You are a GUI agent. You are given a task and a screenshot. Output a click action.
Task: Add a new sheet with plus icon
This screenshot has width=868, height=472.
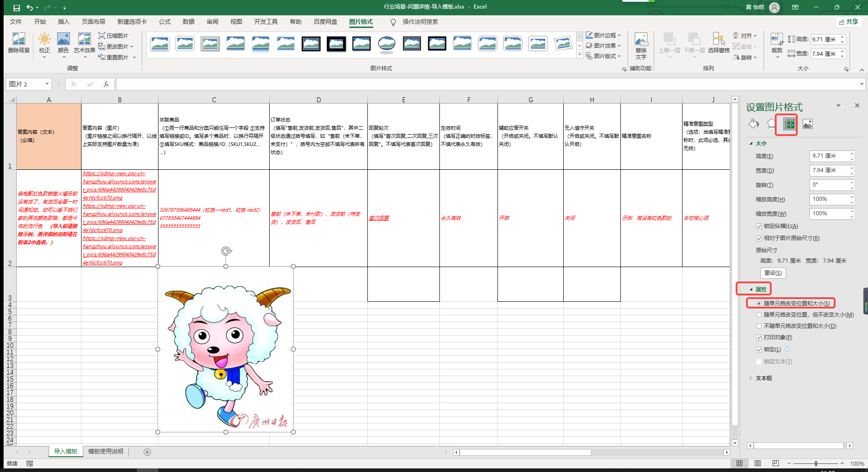147,452
